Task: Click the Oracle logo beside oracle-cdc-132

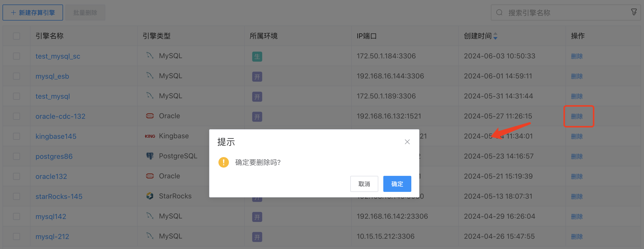Action: (x=150, y=116)
